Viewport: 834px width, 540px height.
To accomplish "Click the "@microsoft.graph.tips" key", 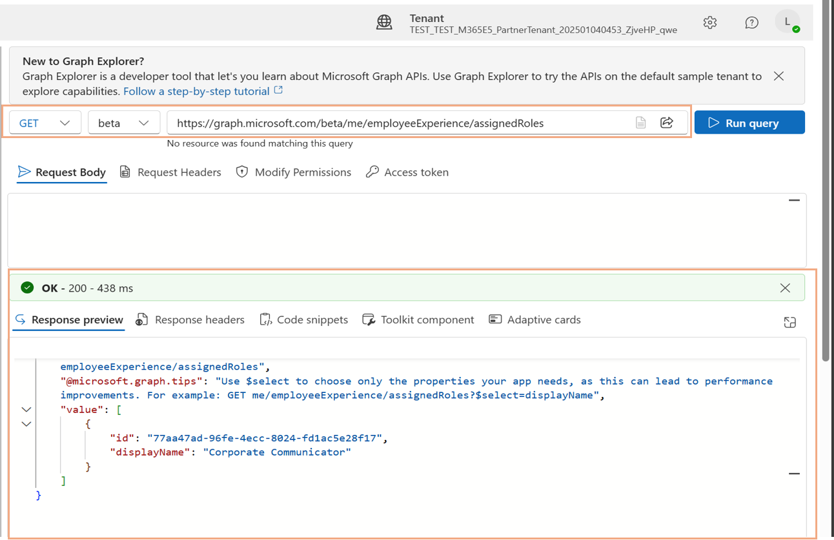I will (x=131, y=381).
